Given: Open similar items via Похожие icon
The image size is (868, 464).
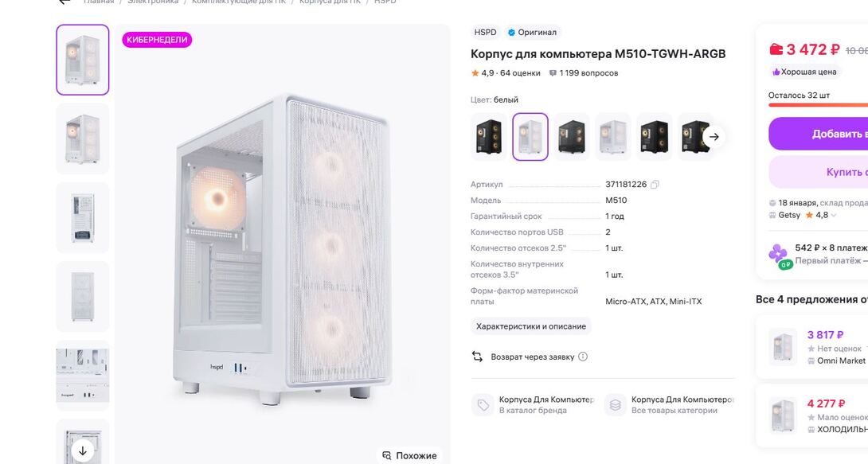Looking at the screenshot, I should (x=386, y=456).
